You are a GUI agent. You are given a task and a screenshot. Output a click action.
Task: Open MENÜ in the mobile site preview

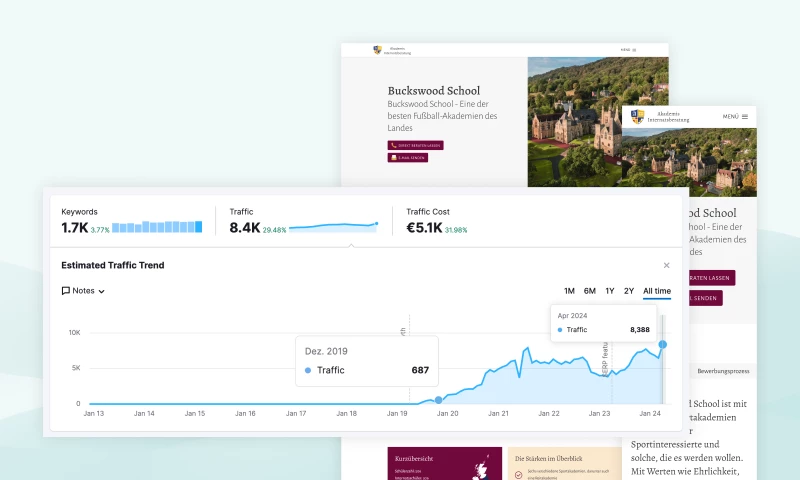(x=735, y=116)
